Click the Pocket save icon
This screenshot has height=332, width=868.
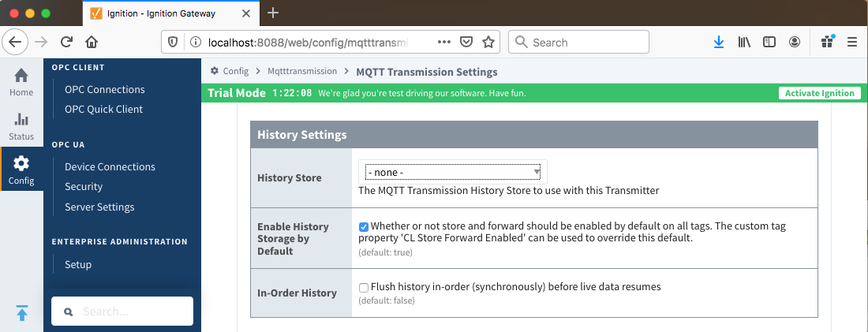466,42
